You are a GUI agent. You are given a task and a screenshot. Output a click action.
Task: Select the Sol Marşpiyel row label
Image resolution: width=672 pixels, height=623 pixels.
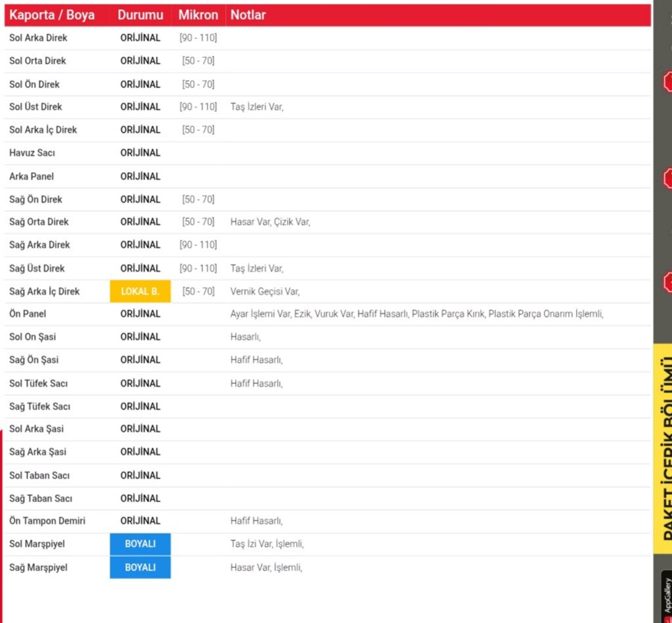tap(37, 544)
